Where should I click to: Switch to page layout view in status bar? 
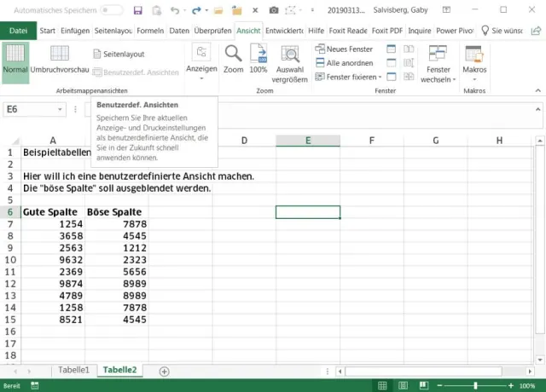[402, 386]
